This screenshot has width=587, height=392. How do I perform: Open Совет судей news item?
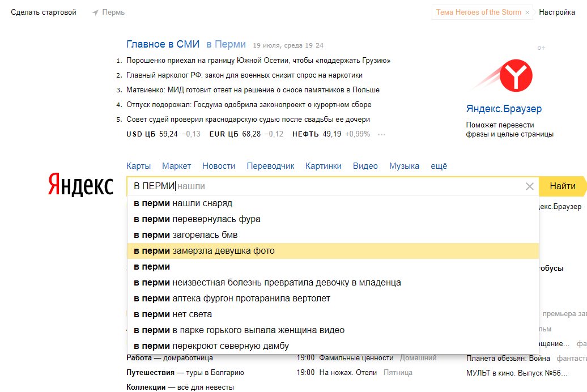pos(248,120)
